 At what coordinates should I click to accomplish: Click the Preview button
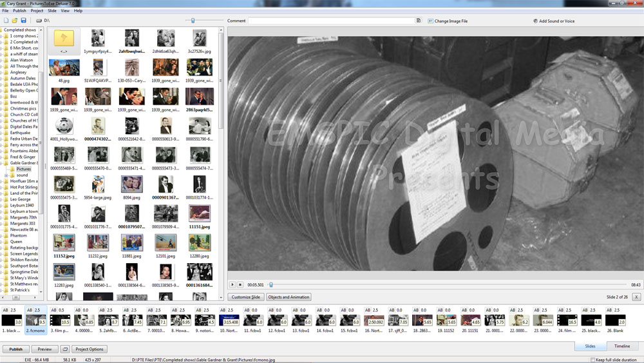point(45,349)
